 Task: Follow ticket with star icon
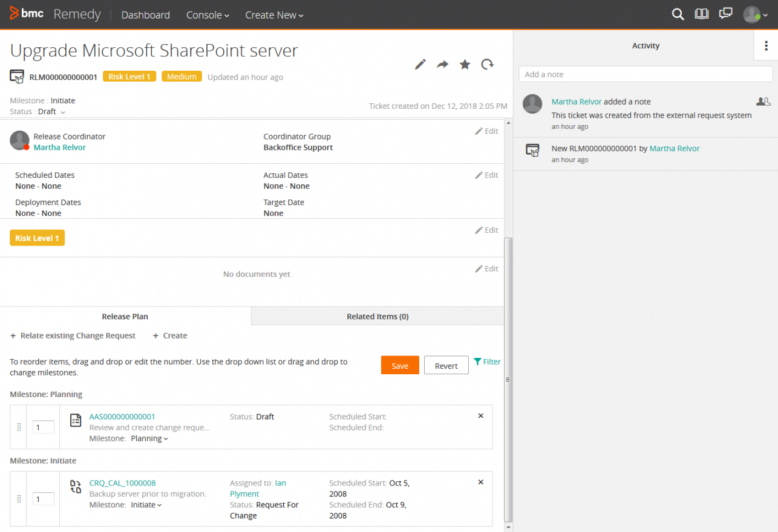coord(465,64)
